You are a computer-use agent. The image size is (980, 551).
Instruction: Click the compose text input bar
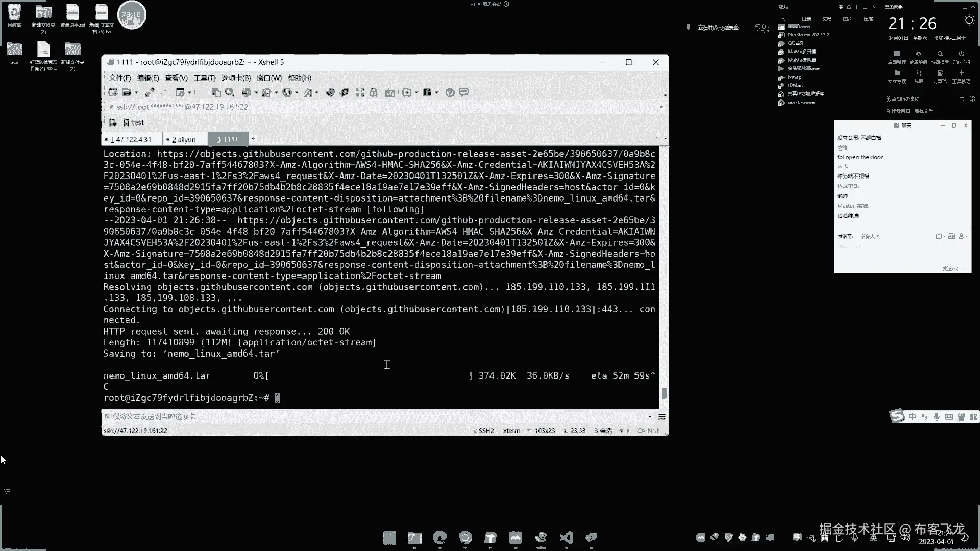coord(357,417)
